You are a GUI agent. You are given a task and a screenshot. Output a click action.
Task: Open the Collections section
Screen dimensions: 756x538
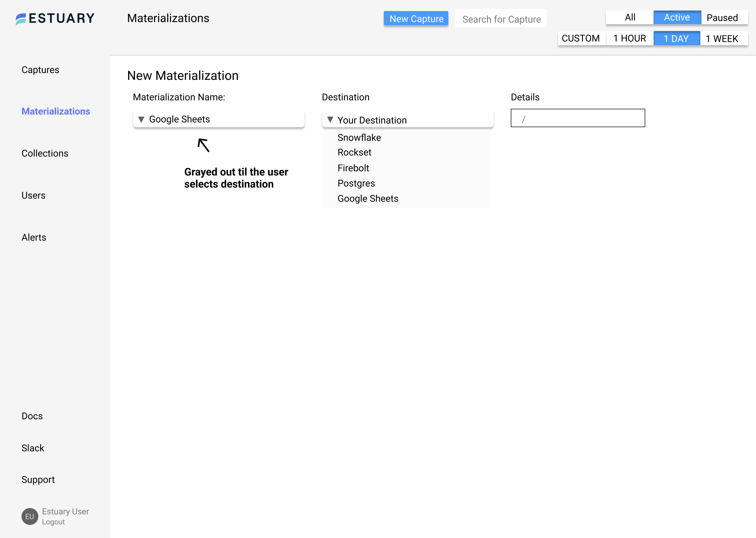[45, 153]
